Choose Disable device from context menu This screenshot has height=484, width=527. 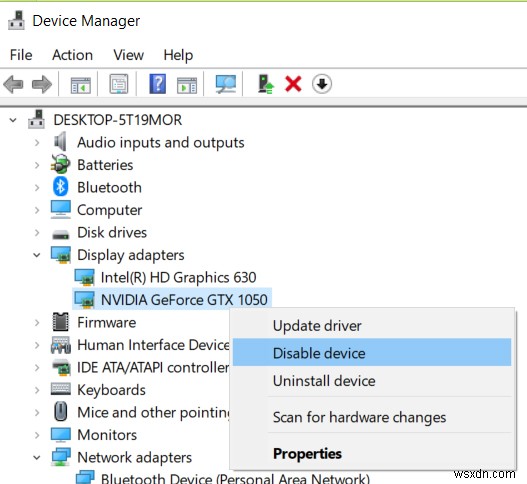click(x=372, y=353)
